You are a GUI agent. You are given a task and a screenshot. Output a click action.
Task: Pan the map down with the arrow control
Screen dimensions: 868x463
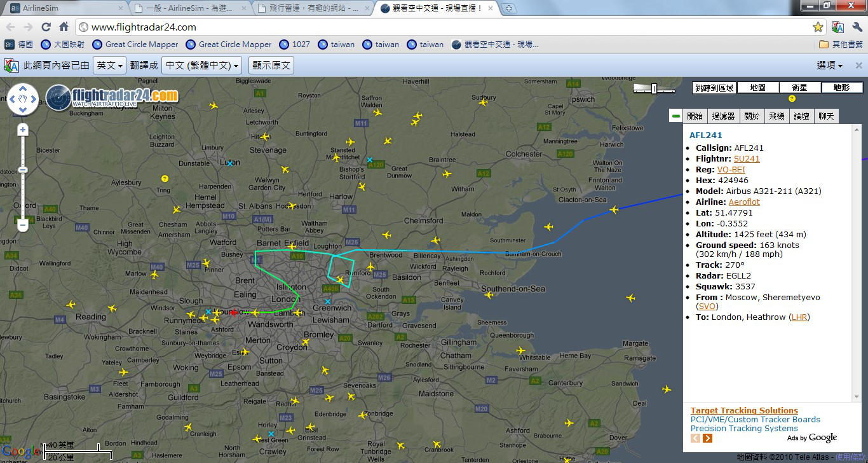[23, 110]
